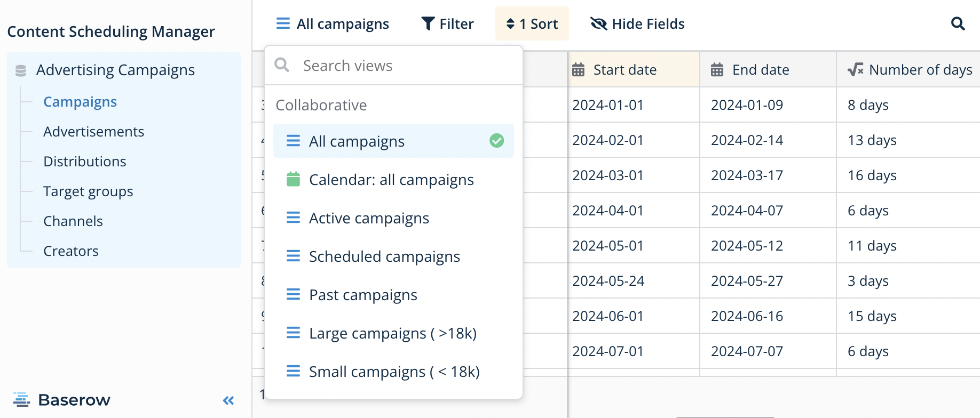Open the Target groups table
The image size is (980, 418).
click(88, 191)
